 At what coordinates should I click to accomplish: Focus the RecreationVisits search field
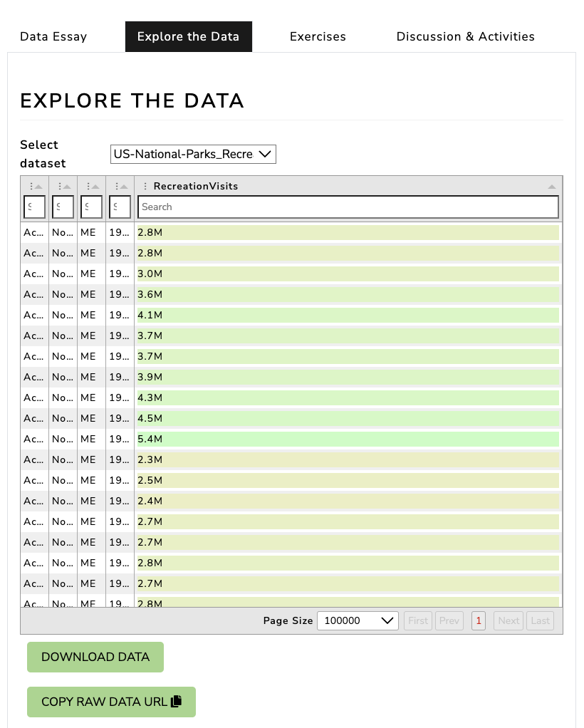[348, 207]
